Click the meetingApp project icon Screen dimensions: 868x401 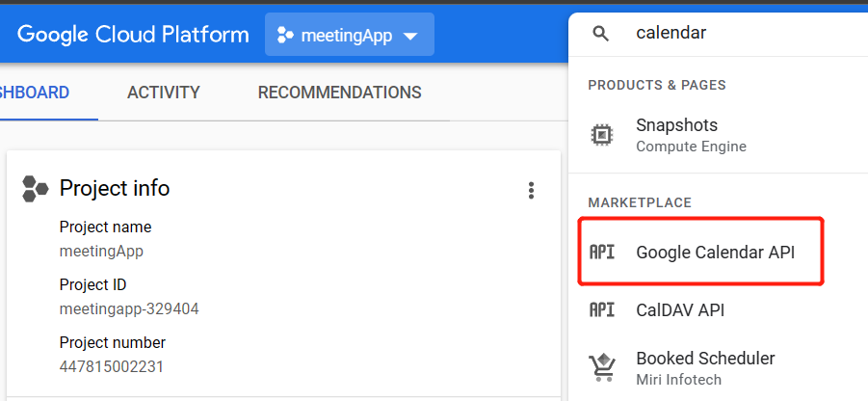284,36
